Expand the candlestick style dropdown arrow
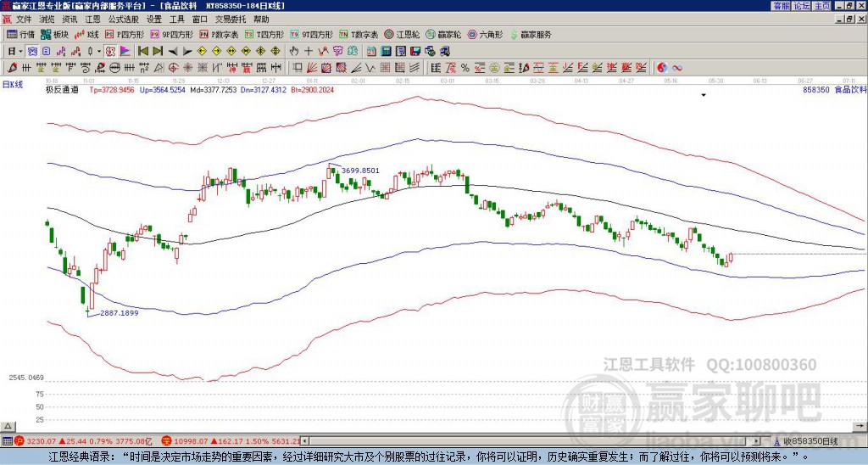 click(99, 52)
